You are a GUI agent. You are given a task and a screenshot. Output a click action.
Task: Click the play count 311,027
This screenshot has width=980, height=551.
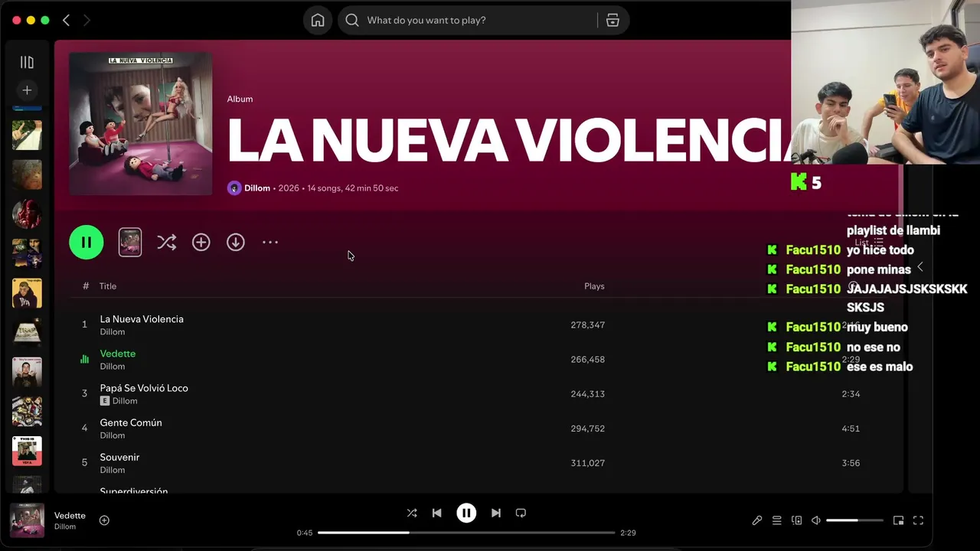tap(587, 463)
